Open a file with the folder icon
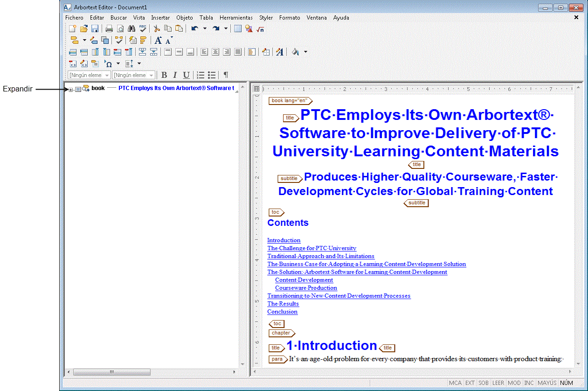 click(x=84, y=28)
